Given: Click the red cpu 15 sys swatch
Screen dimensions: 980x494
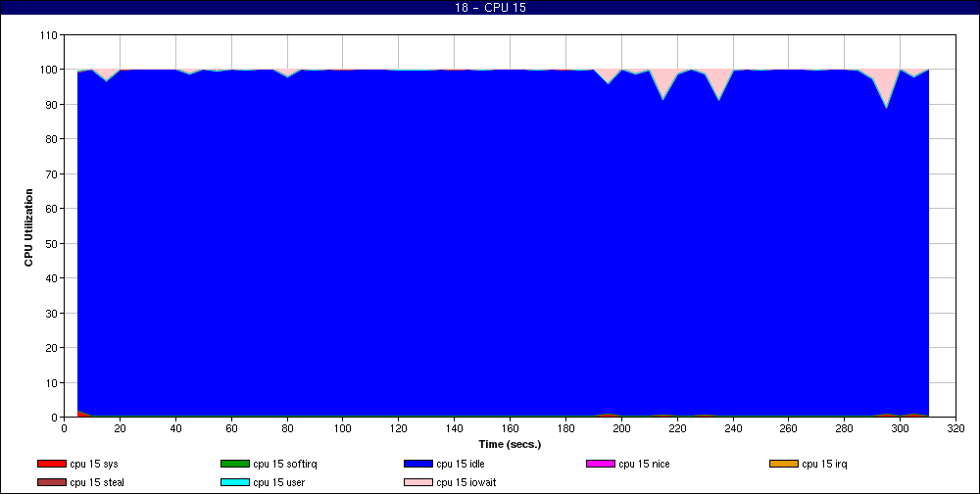Looking at the screenshot, I should pyautogui.click(x=51, y=464).
